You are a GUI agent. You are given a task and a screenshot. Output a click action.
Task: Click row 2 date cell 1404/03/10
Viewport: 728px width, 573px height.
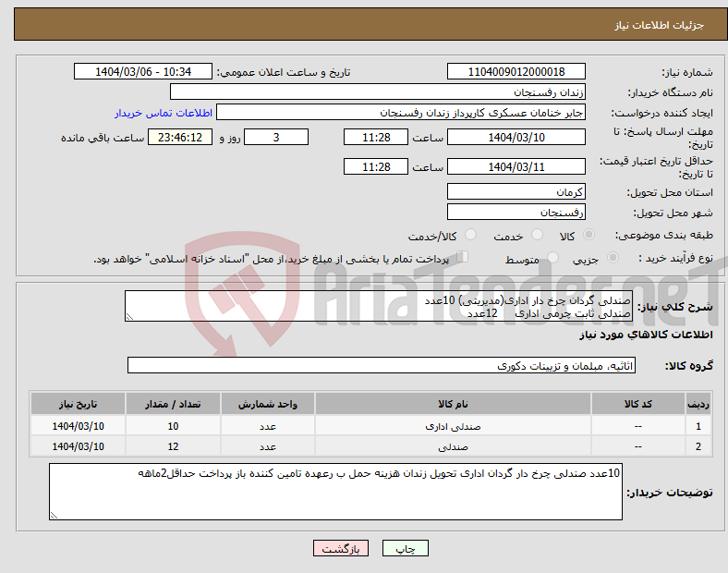click(x=78, y=446)
